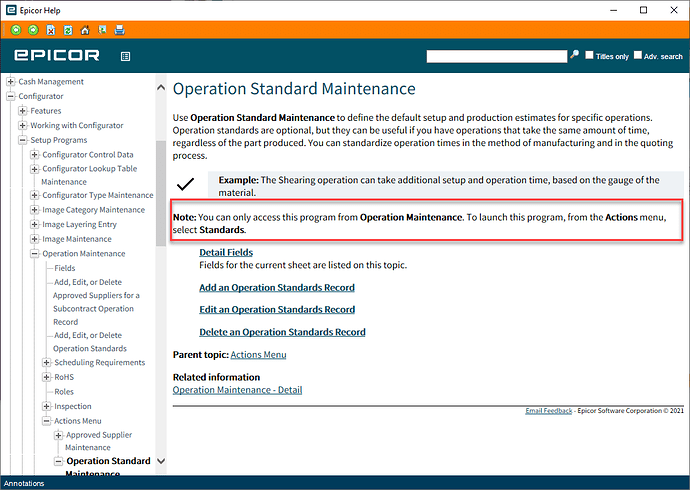The height and width of the screenshot is (490, 690).
Task: Click the tree pane scrollbar thumb
Action: point(161,193)
